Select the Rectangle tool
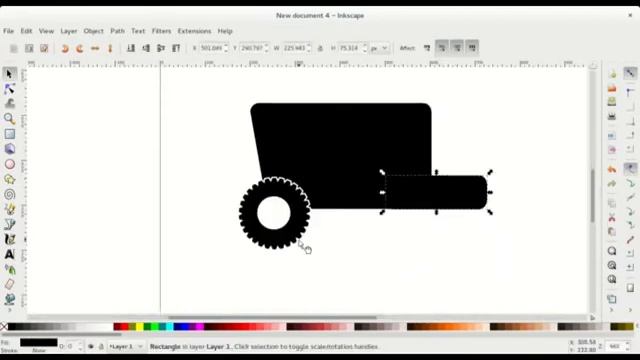The height and width of the screenshot is (360, 640). point(9,134)
